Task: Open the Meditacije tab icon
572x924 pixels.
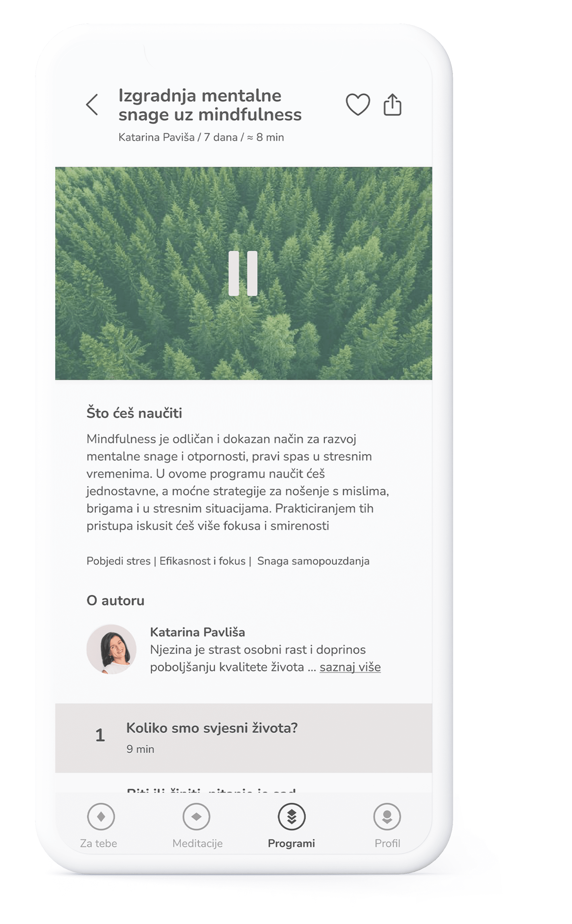Action: pyautogui.click(x=196, y=816)
